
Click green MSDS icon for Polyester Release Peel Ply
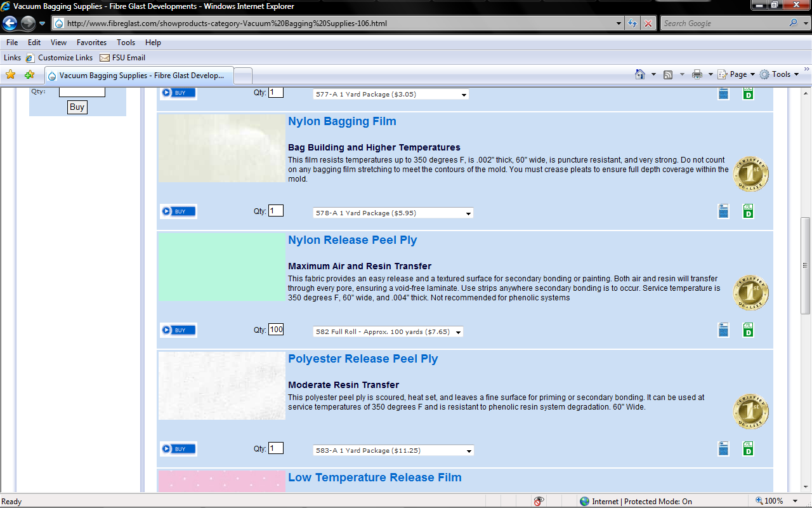pos(748,449)
